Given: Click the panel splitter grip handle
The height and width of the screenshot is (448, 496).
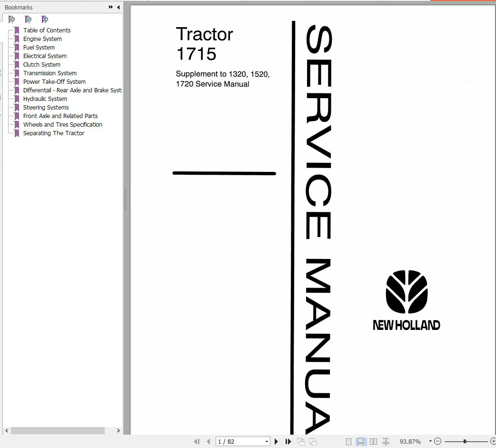Looking at the screenshot, I should 126,199.
